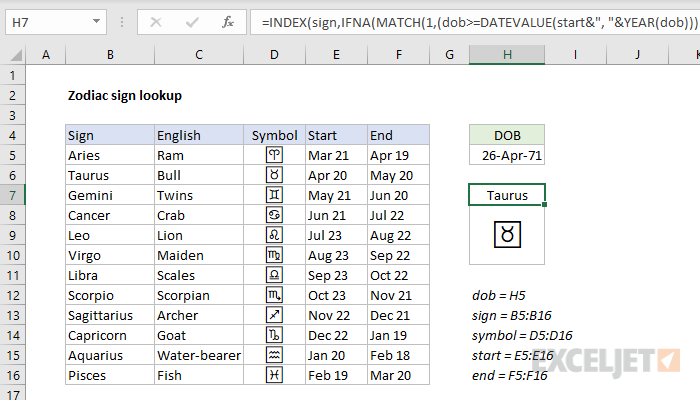Click the Aquarius waves symbol cell
Viewport: 700px width, 400px height.
(274, 355)
